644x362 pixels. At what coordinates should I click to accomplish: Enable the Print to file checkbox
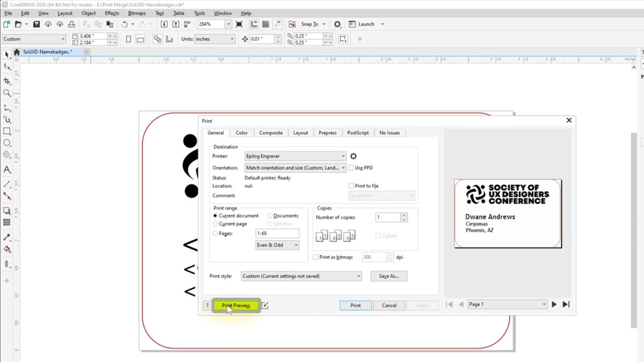point(352,186)
